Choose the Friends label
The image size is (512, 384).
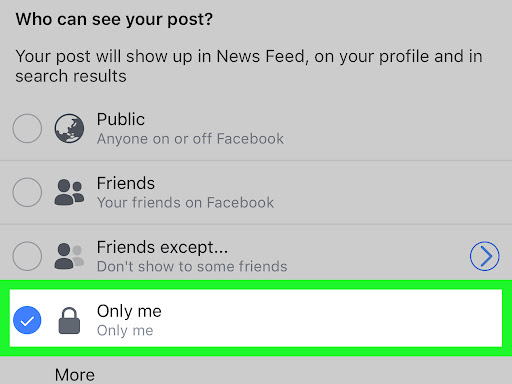[x=126, y=183]
